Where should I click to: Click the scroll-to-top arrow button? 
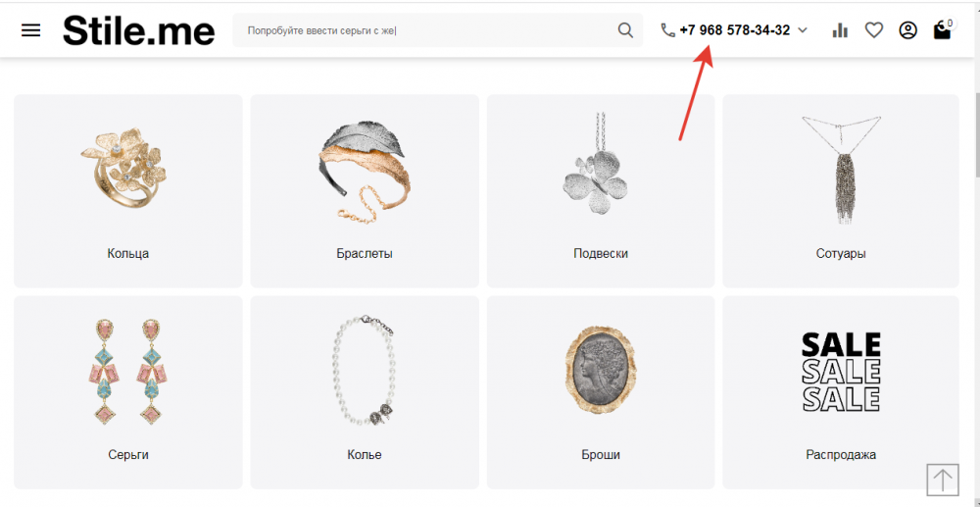(x=943, y=480)
